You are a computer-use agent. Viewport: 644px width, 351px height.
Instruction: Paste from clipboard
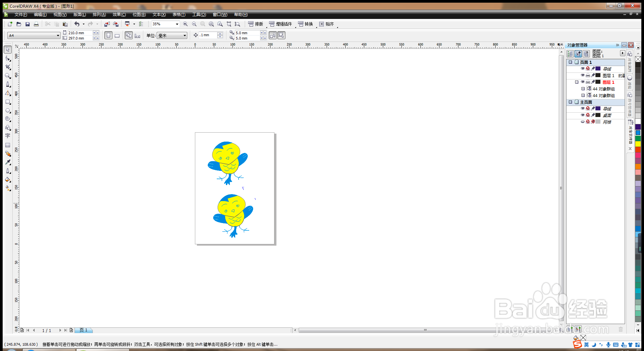[x=65, y=24]
